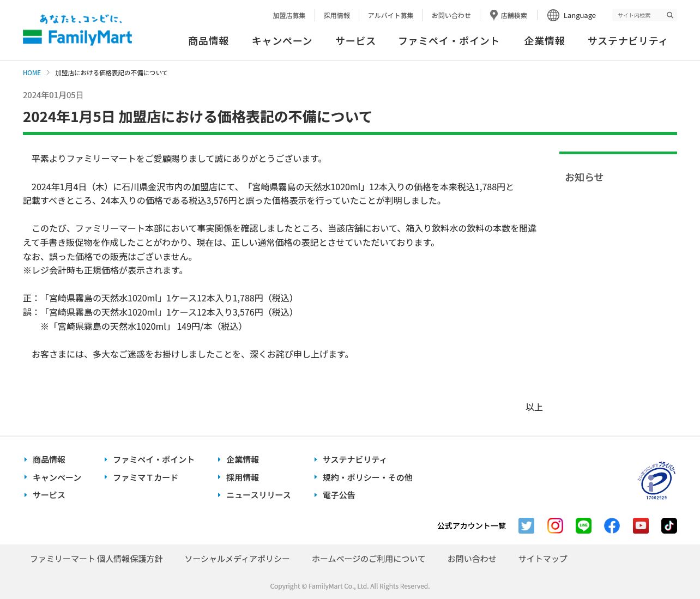The height and width of the screenshot is (599, 700).
Task: Click the footer サービス link
Action: 49,495
